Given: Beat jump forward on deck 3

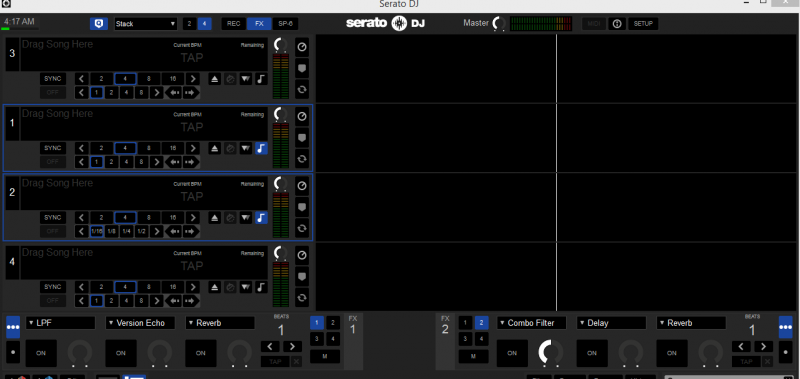Looking at the screenshot, I should pyautogui.click(x=191, y=93).
